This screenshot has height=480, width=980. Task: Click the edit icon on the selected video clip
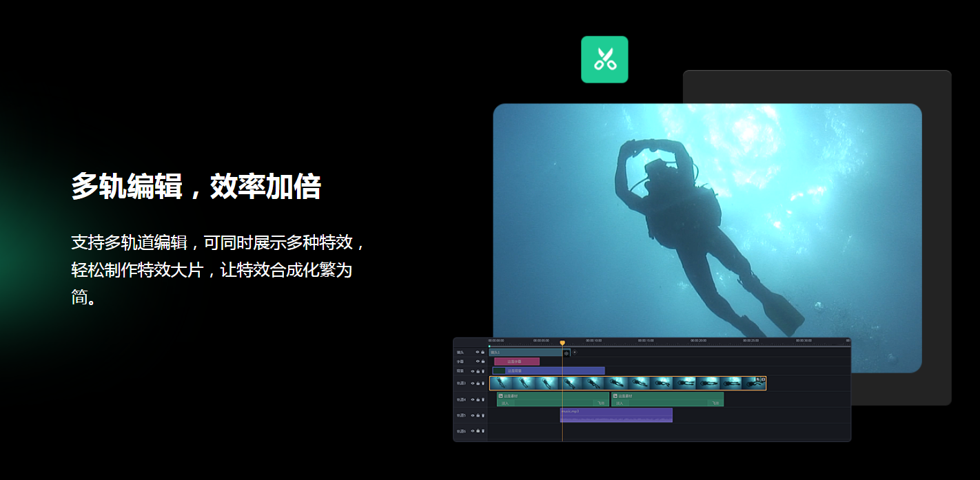pyautogui.click(x=757, y=379)
